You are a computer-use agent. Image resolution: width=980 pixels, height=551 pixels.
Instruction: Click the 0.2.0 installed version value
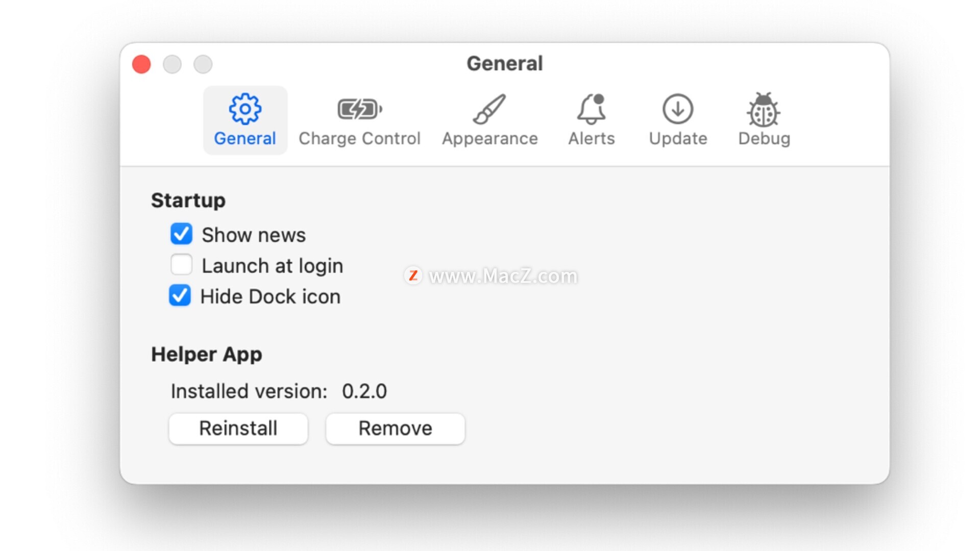click(x=364, y=391)
